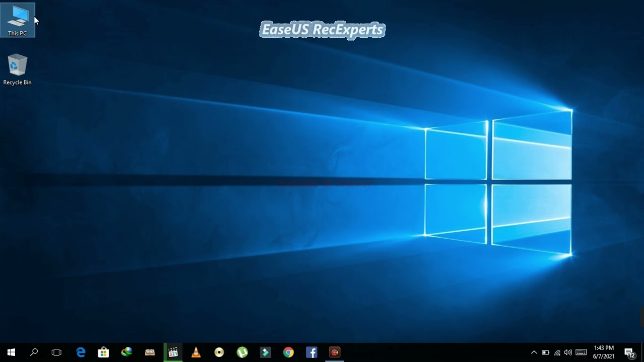Switch to EaseUS RecExperts recorder on taskbar

coord(335,352)
